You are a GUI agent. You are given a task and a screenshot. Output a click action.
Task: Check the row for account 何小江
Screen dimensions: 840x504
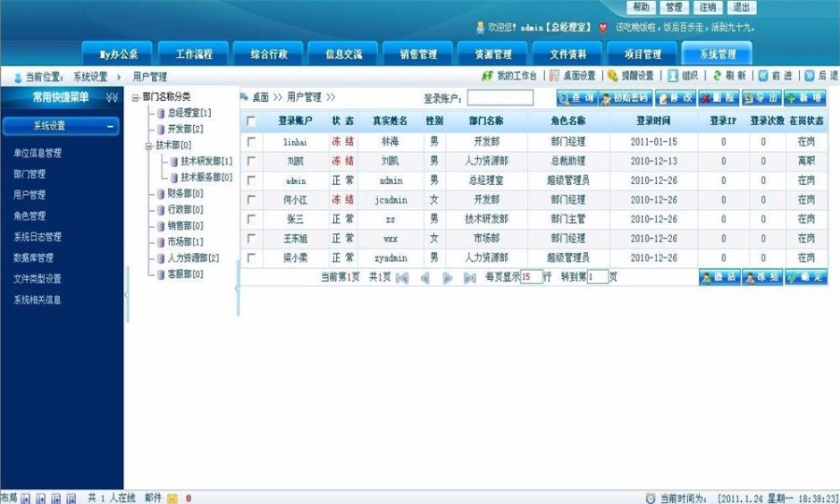coord(251,200)
